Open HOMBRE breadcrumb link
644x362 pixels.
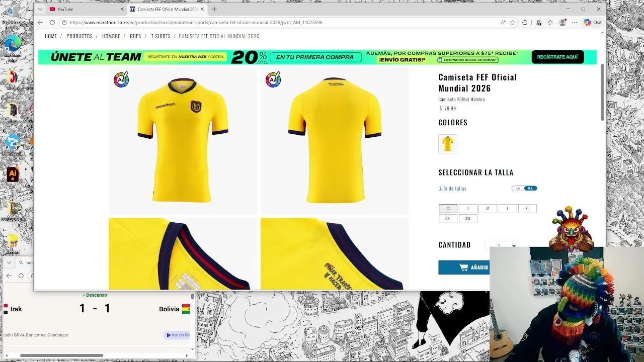pos(111,36)
